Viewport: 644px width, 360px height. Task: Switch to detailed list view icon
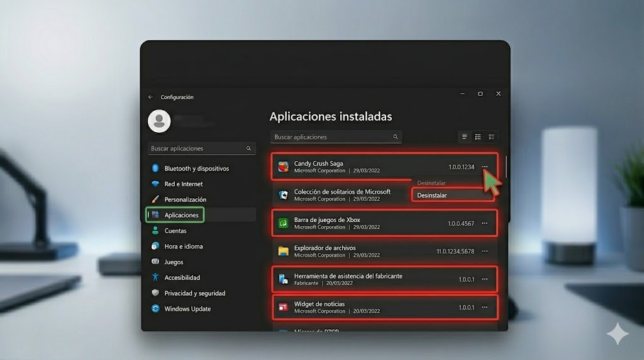click(478, 137)
